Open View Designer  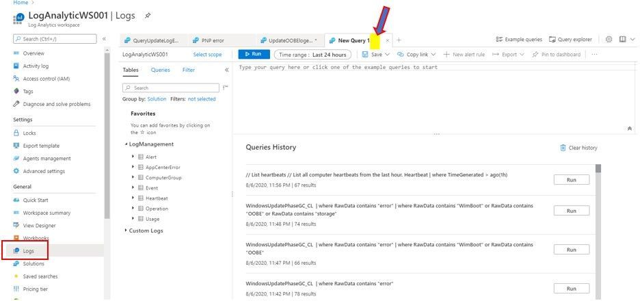[x=39, y=226]
